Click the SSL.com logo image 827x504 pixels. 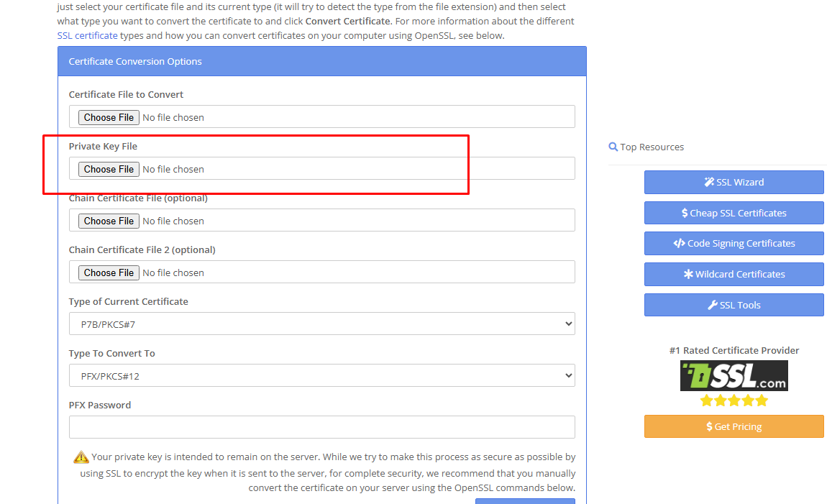click(734, 375)
